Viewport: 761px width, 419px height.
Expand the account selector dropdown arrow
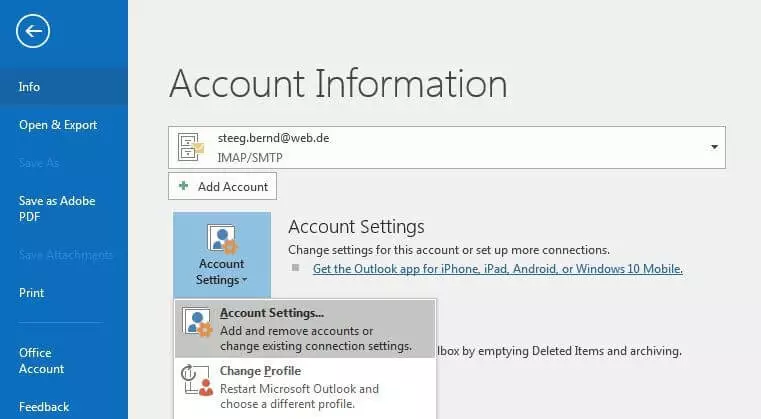(714, 147)
